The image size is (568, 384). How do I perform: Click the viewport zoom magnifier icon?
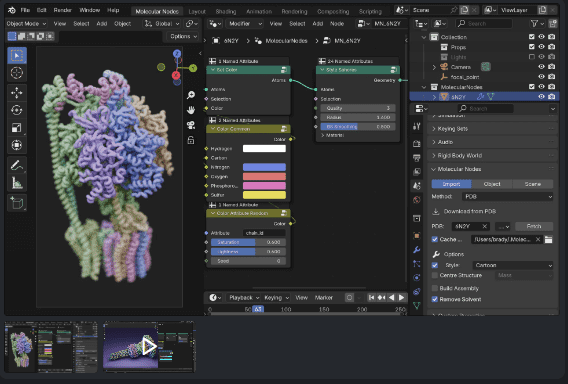[191, 95]
